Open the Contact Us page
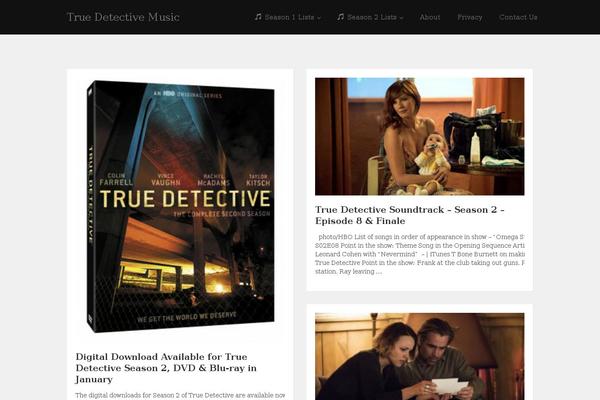600x400 pixels. pos(518,17)
